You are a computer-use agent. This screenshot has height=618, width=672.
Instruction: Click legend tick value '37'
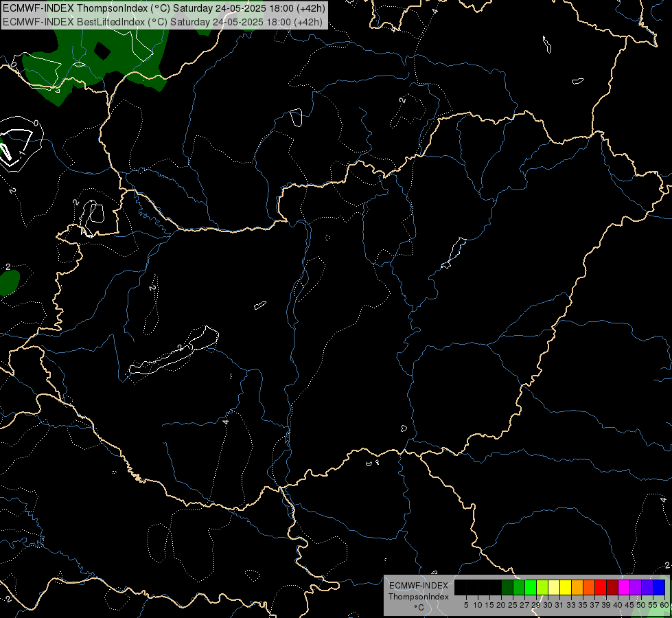tap(595, 605)
